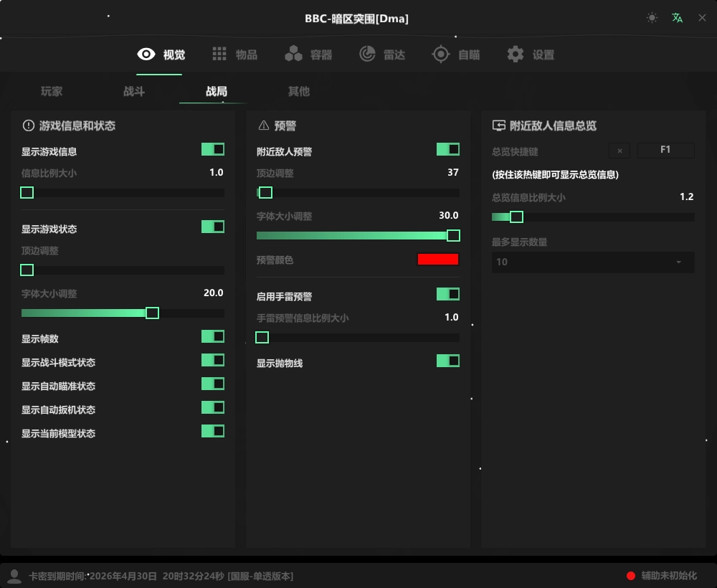Toggle 显示帧数 switch

pos(213,336)
